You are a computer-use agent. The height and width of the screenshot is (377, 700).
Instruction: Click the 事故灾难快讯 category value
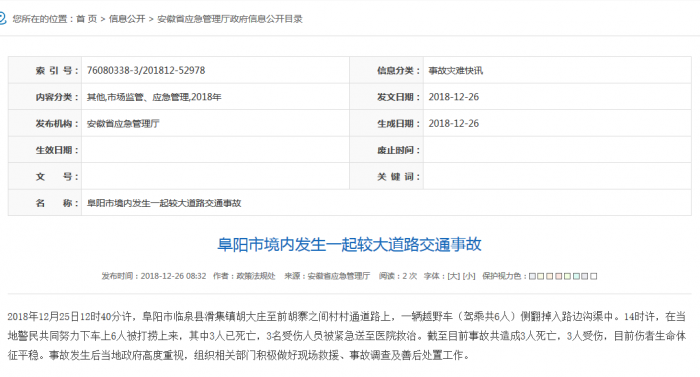coord(455,70)
